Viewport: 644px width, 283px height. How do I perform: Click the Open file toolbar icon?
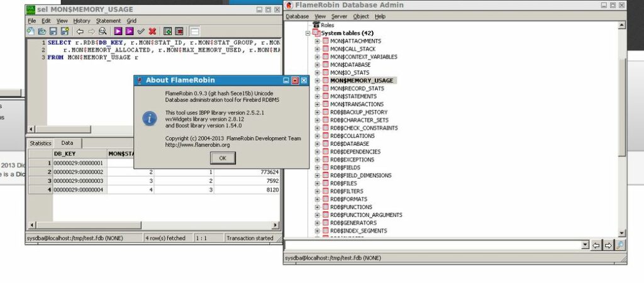pos(42,31)
